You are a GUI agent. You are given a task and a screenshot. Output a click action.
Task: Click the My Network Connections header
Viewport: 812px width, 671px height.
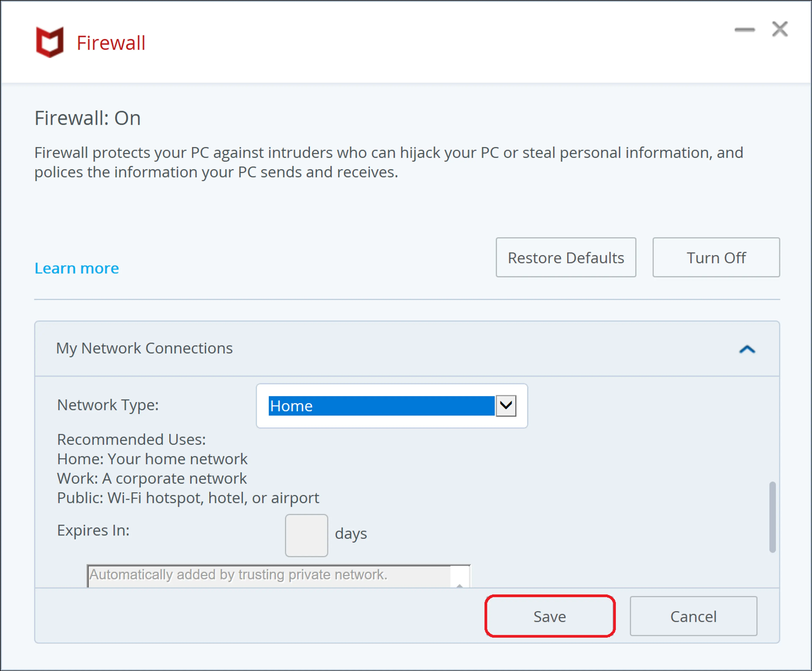144,348
